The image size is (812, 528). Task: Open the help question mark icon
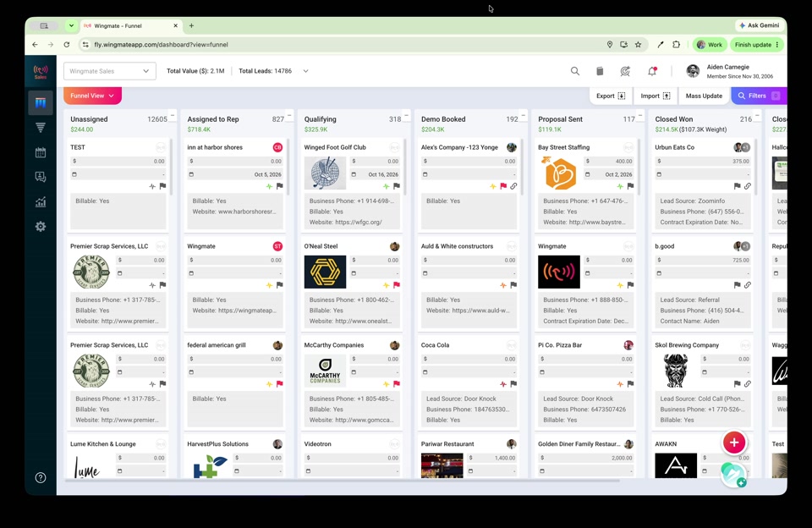tap(41, 478)
